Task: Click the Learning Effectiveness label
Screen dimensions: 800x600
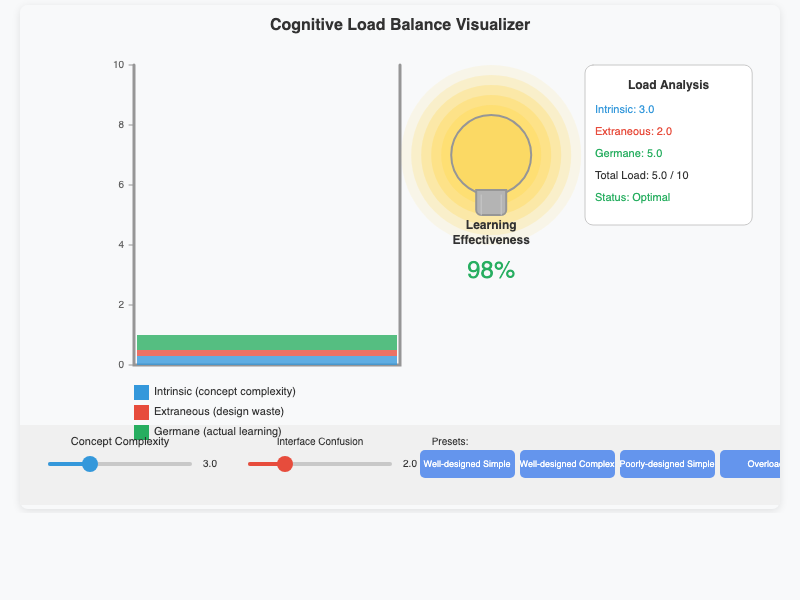Action: pyautogui.click(x=491, y=232)
